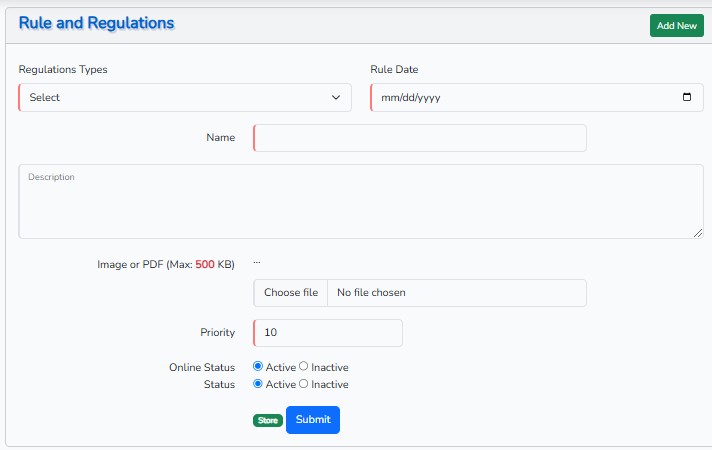Click the No file chosen text
This screenshot has width=712, height=450.
(x=372, y=293)
